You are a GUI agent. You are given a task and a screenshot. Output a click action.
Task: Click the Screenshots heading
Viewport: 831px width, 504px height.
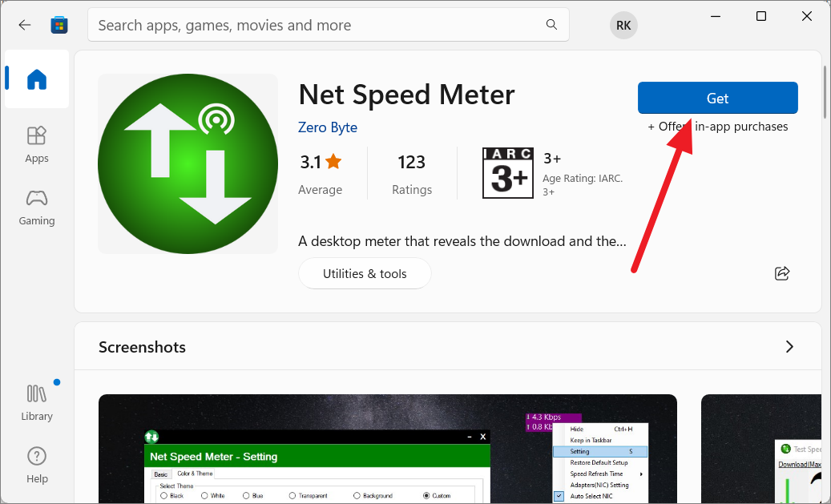point(142,347)
